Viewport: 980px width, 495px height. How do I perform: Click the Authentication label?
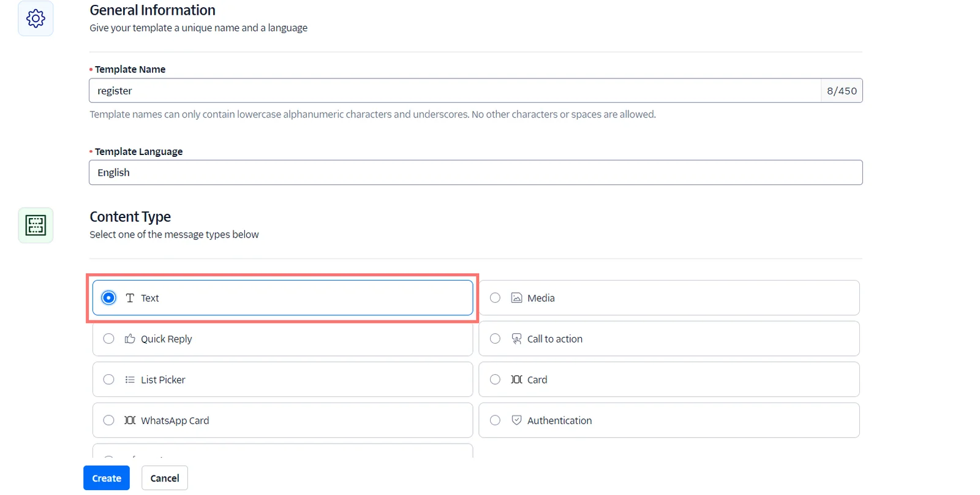click(559, 420)
